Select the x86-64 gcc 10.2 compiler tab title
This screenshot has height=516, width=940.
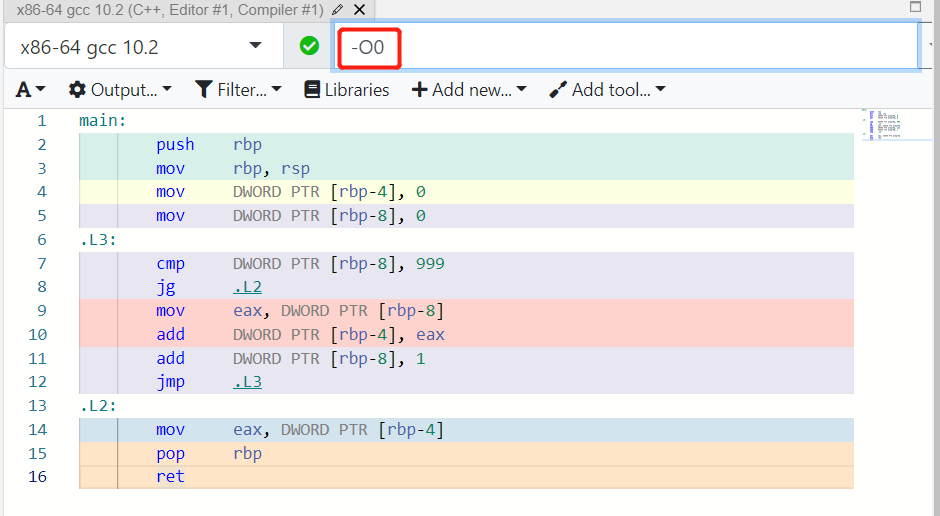pos(170,10)
